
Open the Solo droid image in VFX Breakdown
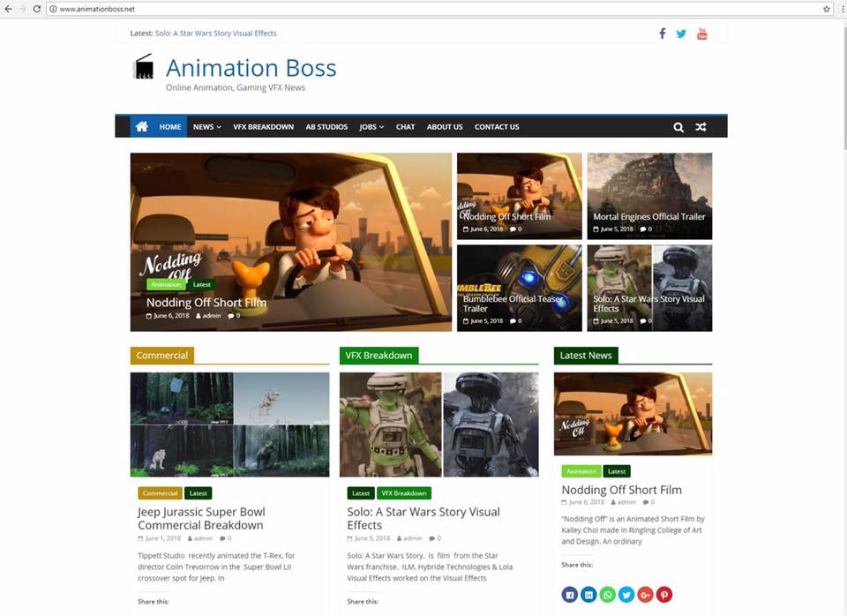[x=438, y=424]
